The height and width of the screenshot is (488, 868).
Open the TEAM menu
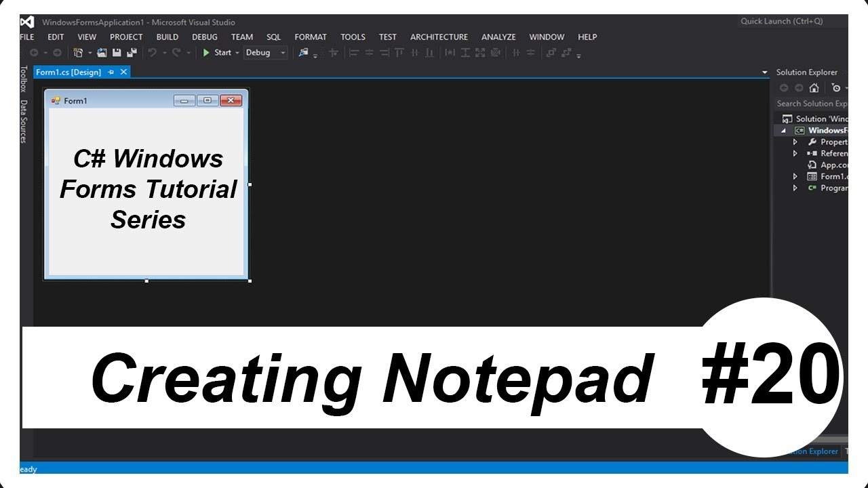[241, 37]
